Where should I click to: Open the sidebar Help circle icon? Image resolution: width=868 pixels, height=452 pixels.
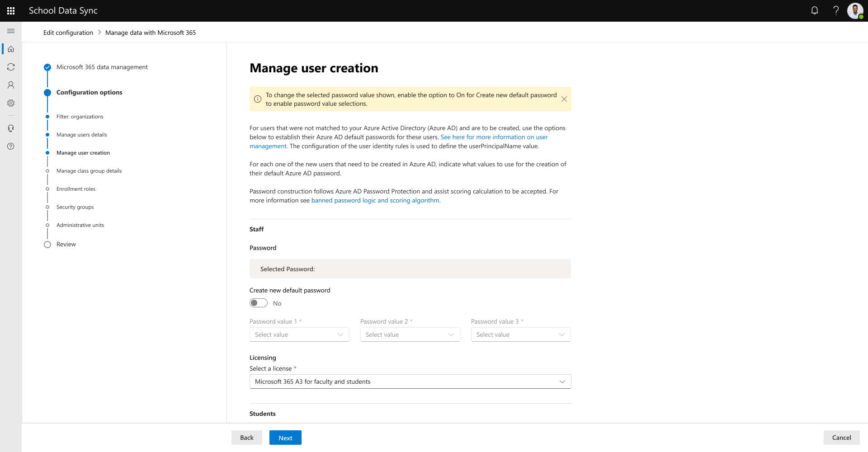[x=11, y=146]
